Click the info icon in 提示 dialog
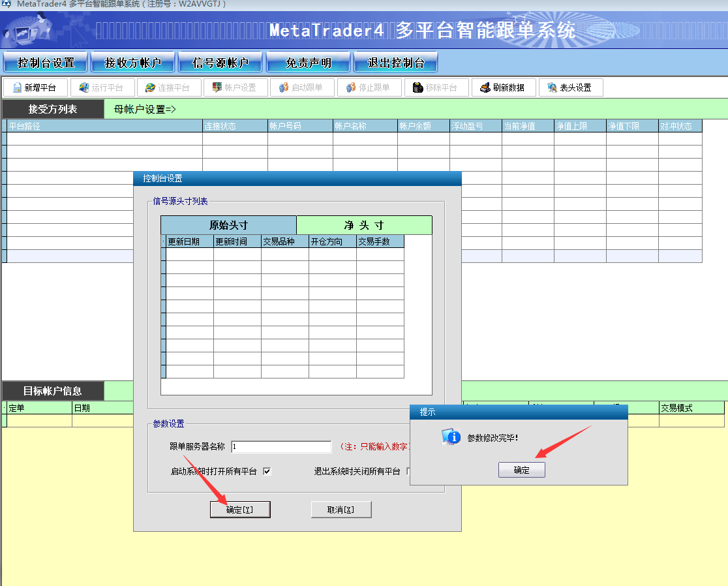The image size is (728, 586). 451,437
